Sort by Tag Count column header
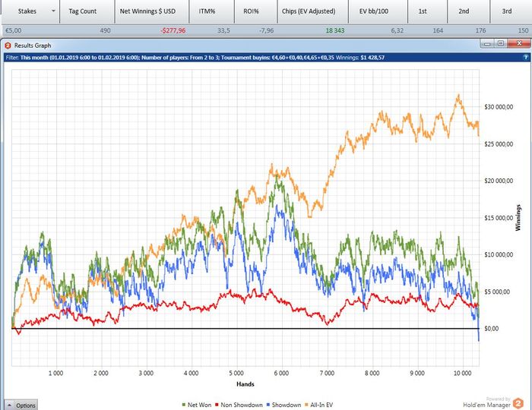 point(82,11)
